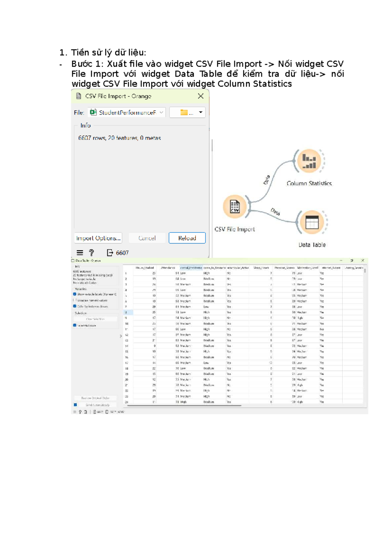Click the CSV File Import window title icon

78,96
